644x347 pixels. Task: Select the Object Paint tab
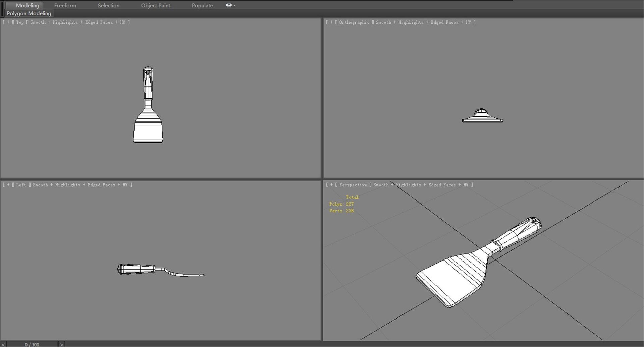[155, 5]
